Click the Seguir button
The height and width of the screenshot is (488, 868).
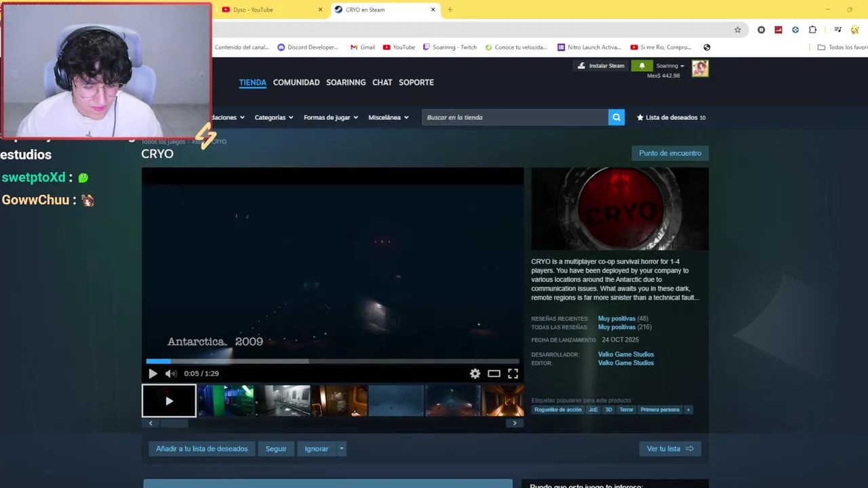[x=276, y=449]
